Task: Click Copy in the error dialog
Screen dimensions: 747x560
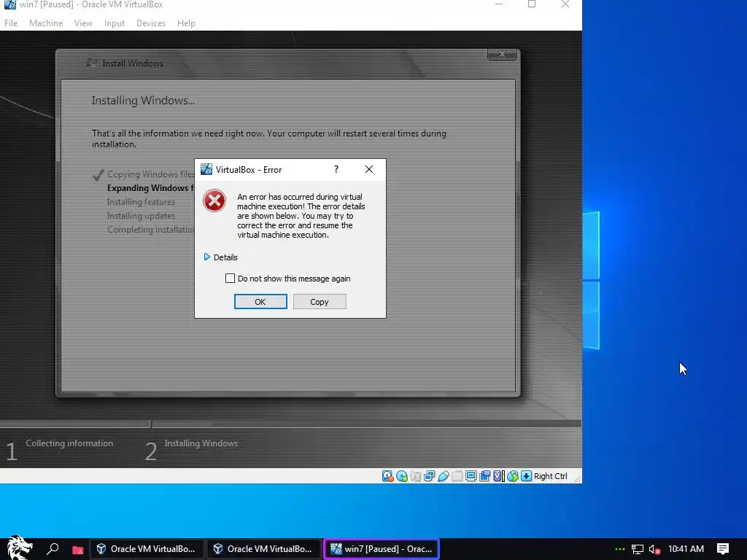Action: click(x=320, y=301)
